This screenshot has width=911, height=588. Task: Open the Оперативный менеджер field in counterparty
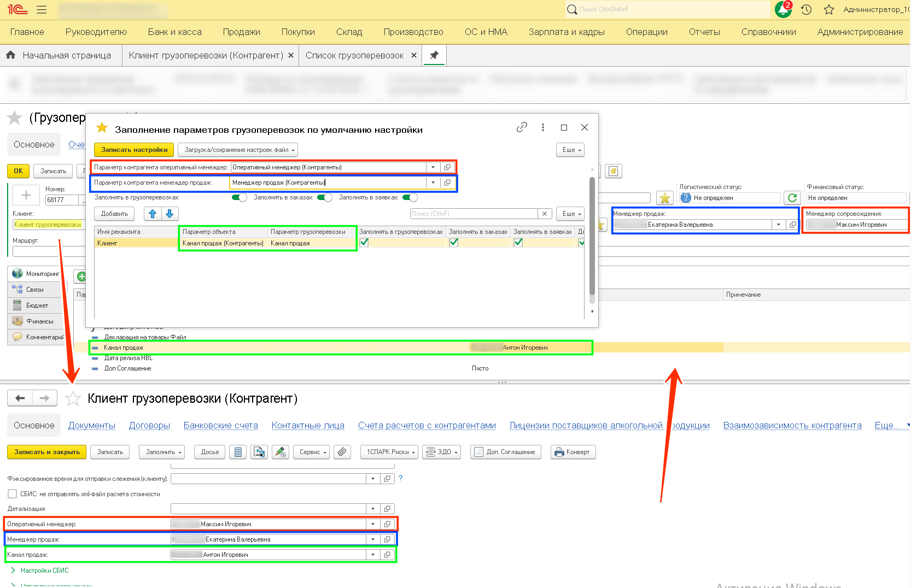coord(387,524)
